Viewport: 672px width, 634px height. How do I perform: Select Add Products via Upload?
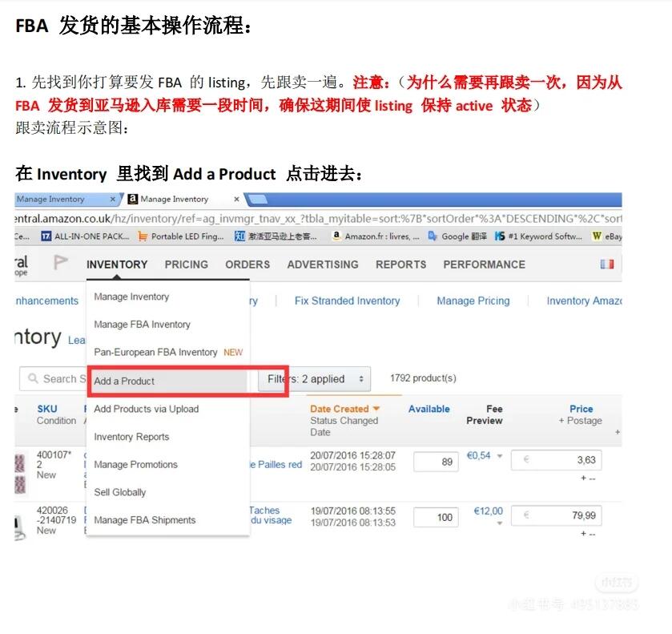[x=167, y=409]
